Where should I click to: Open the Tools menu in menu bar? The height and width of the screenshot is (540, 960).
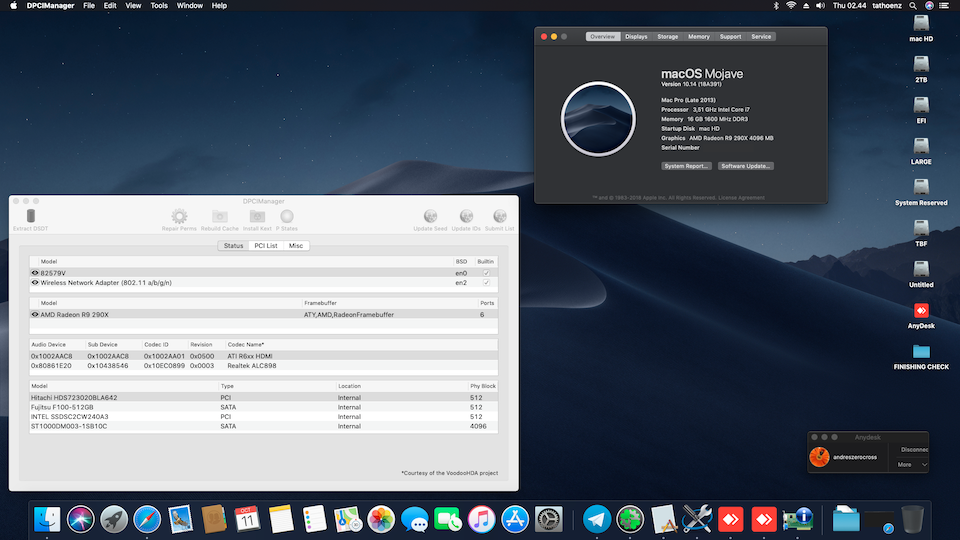point(159,6)
